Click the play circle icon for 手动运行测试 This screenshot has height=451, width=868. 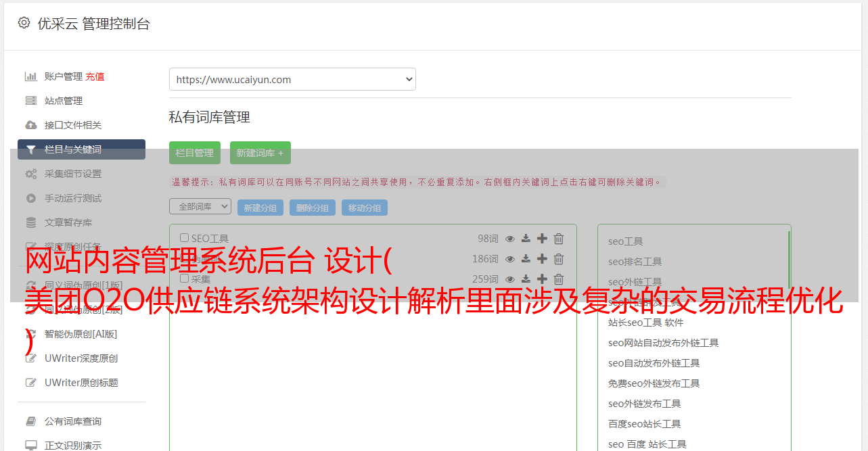pos(30,198)
